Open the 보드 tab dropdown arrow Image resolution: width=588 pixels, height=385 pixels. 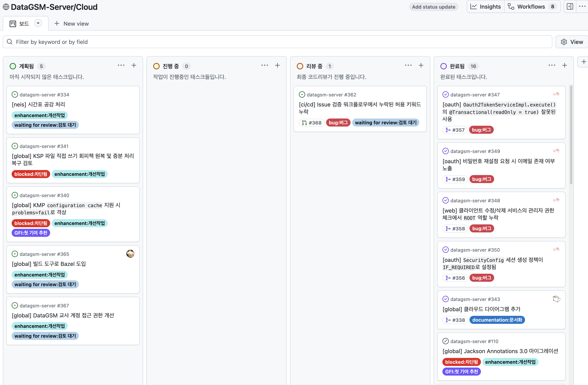38,23
